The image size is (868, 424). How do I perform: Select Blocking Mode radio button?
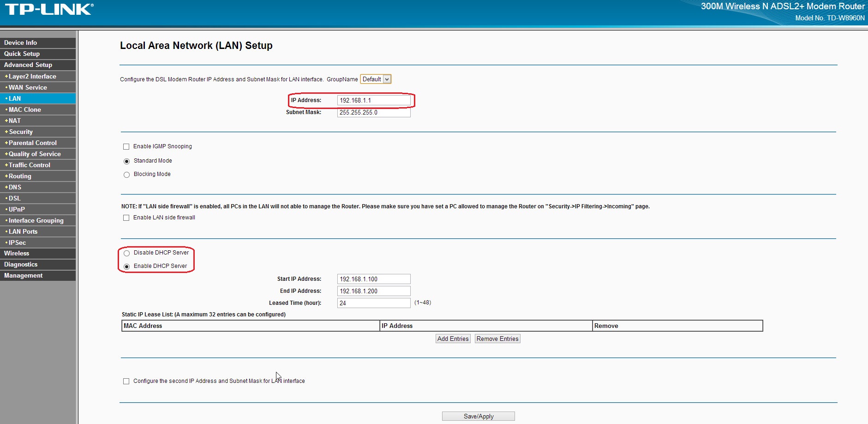coord(126,175)
